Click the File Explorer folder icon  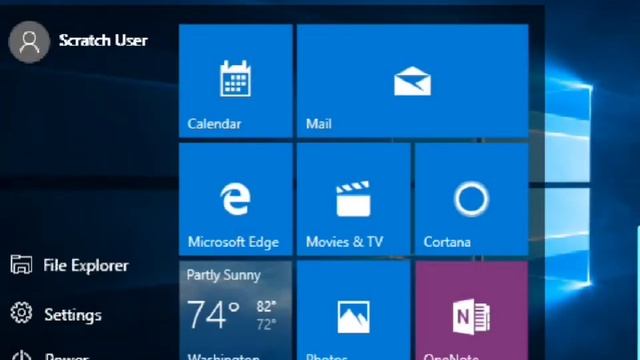point(21,264)
